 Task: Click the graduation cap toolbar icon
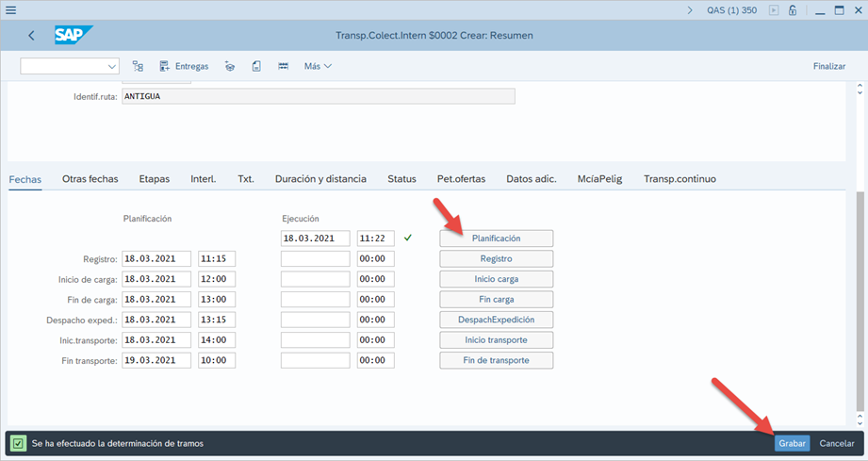pyautogui.click(x=230, y=66)
